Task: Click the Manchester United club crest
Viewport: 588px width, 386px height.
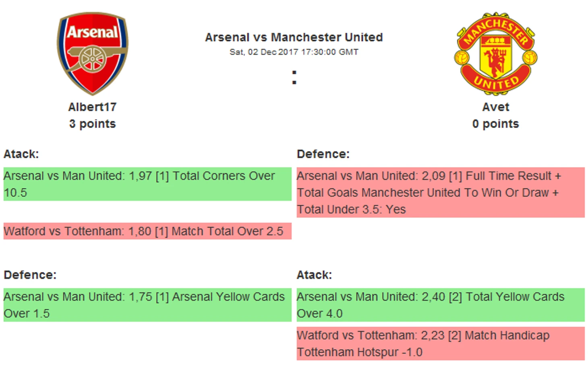Action: [x=496, y=54]
